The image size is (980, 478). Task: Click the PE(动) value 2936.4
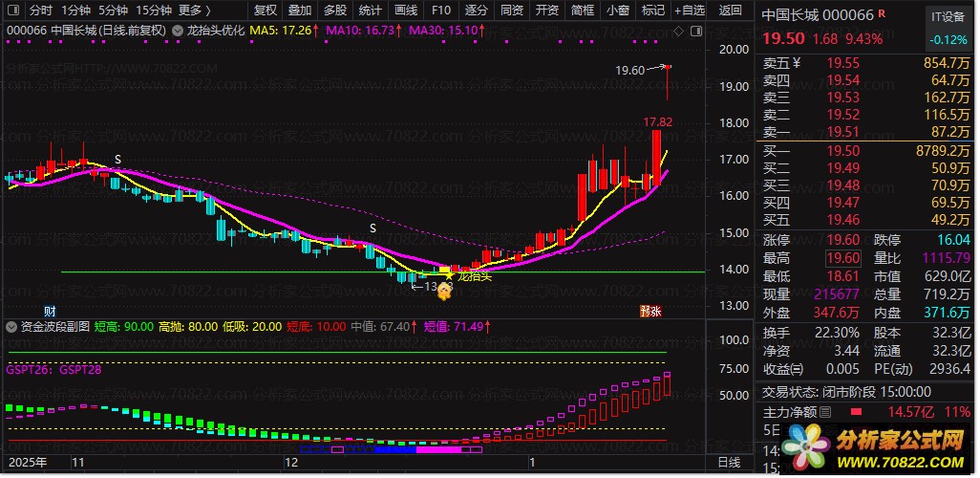(x=950, y=370)
